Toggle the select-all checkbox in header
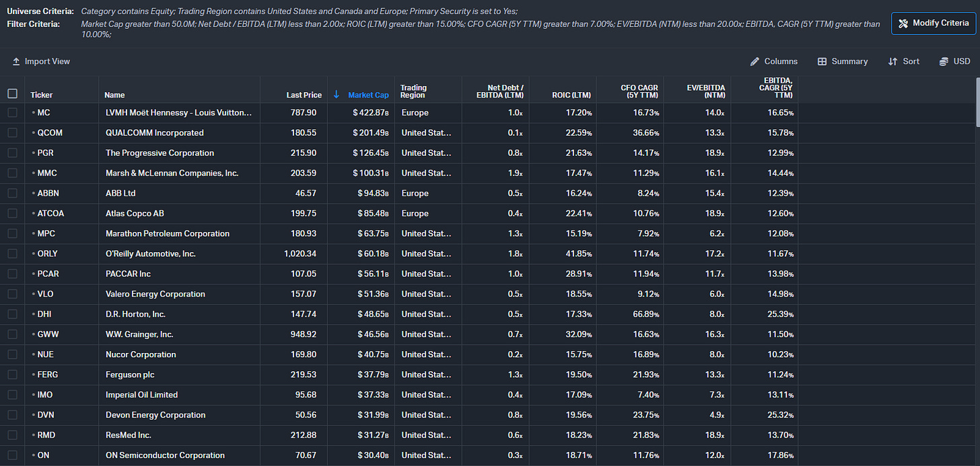 coord(12,93)
